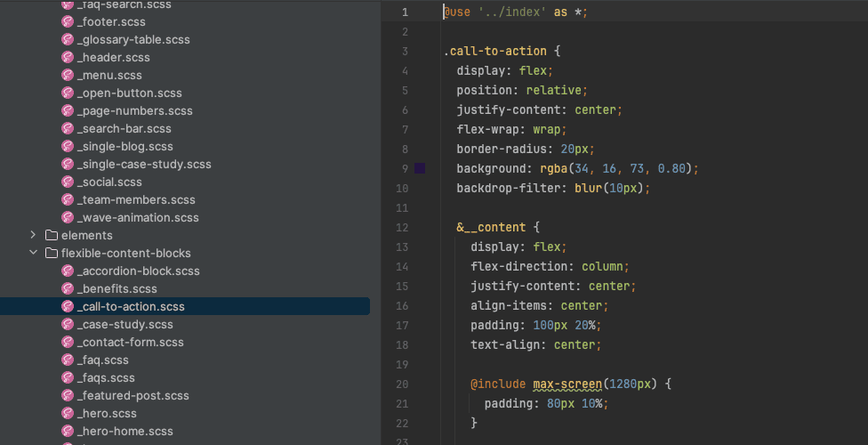Select _social.scss file
The image size is (868, 445).
click(x=109, y=182)
